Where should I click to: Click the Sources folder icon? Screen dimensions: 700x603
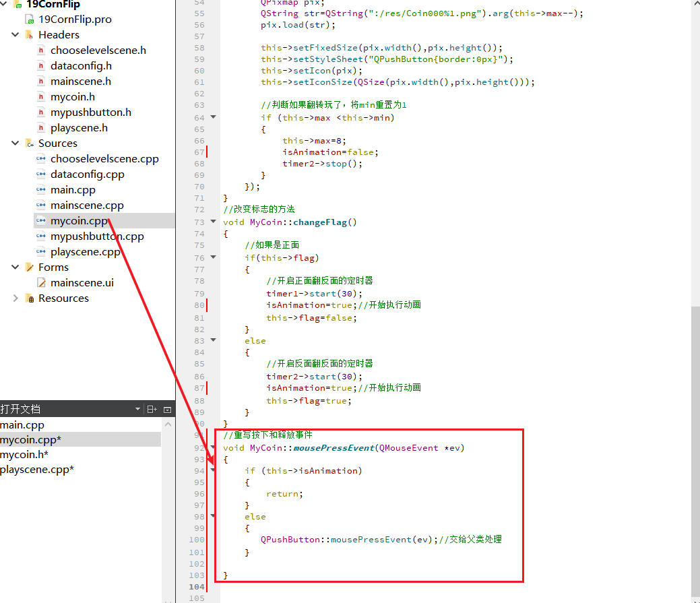pyautogui.click(x=30, y=144)
